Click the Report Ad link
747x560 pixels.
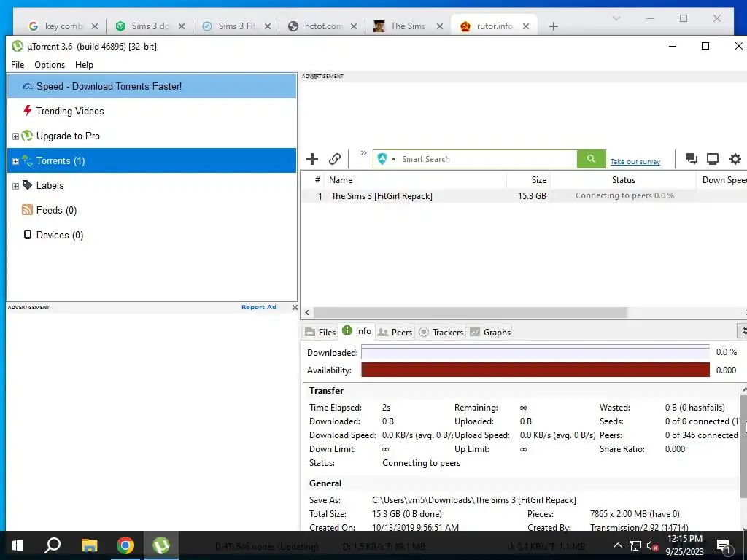[259, 307]
